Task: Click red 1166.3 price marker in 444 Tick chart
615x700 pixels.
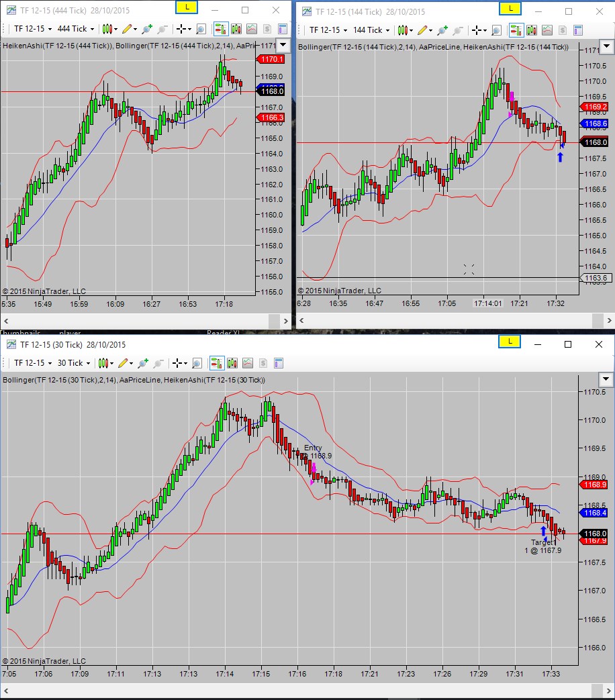Action: tap(271, 118)
